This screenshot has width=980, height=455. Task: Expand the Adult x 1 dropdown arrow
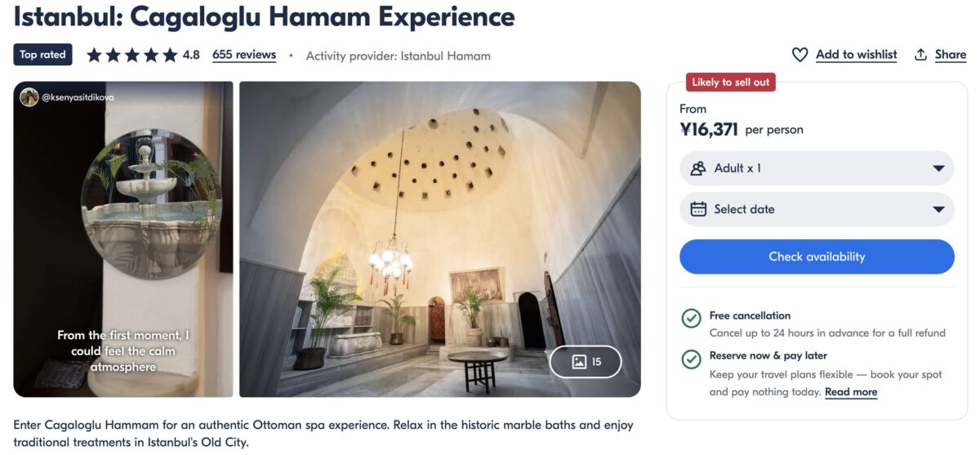pos(938,168)
